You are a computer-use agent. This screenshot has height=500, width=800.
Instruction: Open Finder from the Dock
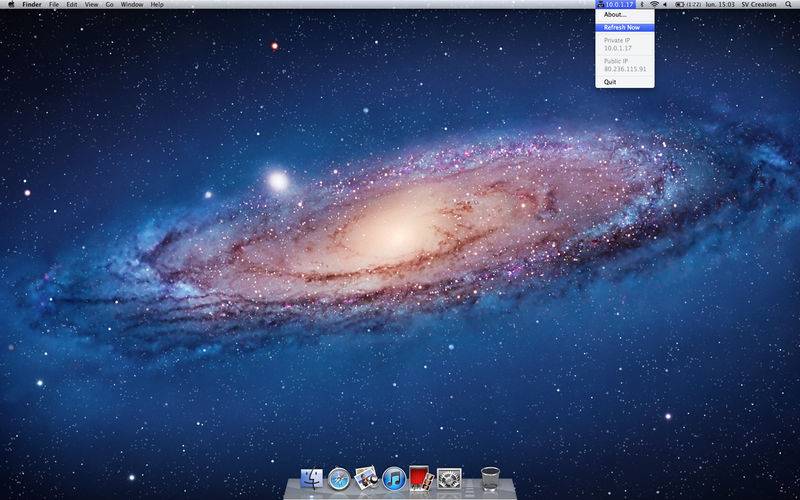click(312, 479)
